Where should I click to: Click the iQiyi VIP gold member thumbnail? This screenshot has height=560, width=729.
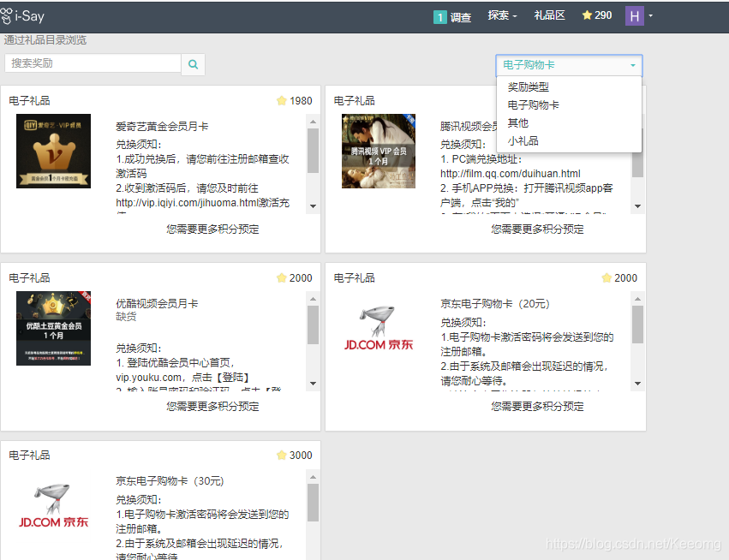click(x=53, y=151)
